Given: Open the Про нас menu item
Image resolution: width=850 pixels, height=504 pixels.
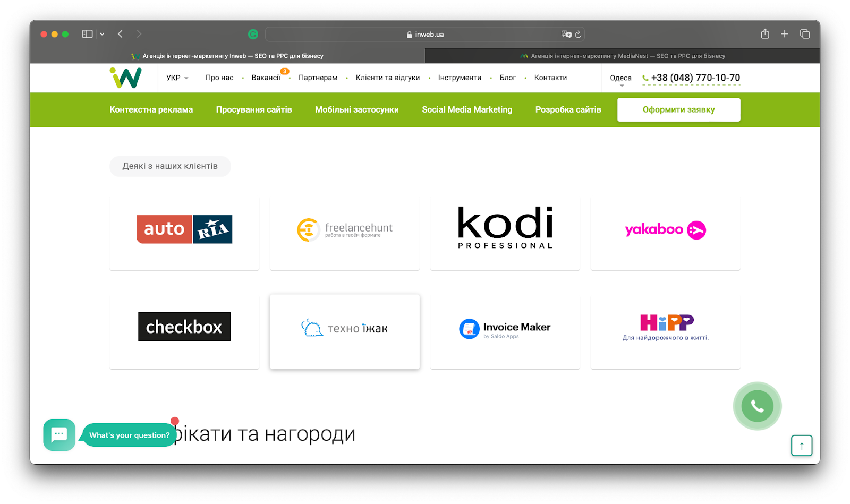Looking at the screenshot, I should click(x=219, y=78).
